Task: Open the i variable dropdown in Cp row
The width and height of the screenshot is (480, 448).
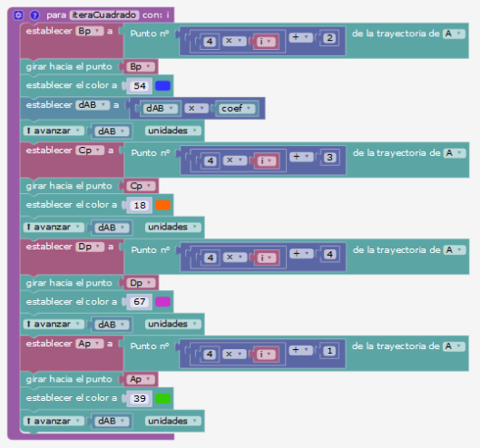Action: click(266, 161)
